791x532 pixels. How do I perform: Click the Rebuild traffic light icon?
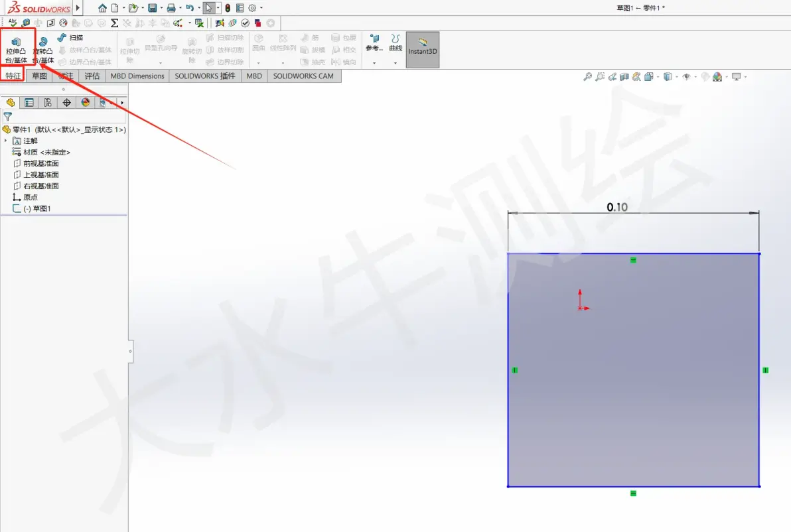[228, 8]
